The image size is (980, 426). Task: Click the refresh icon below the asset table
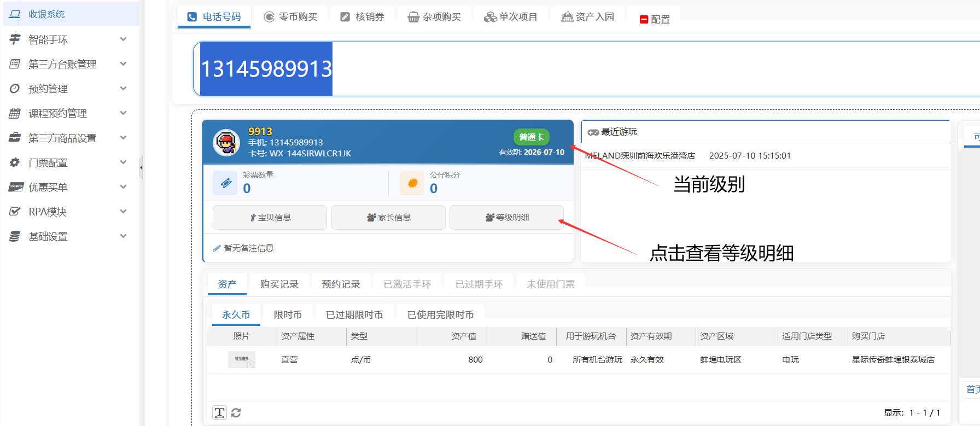[x=236, y=413]
